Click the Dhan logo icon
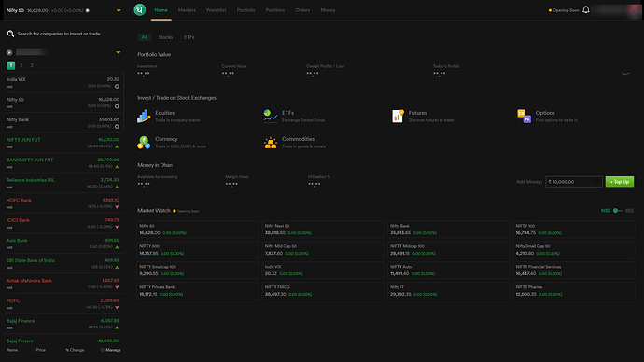The width and height of the screenshot is (644, 362). point(140,9)
